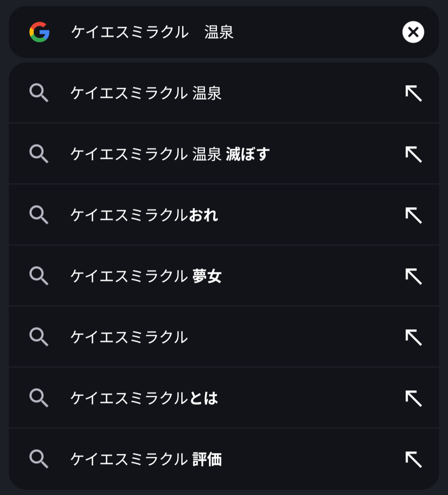Image resolution: width=448 pixels, height=495 pixels.
Task: Insert plain ケイエスミラクル via its arrow icon
Action: click(414, 337)
